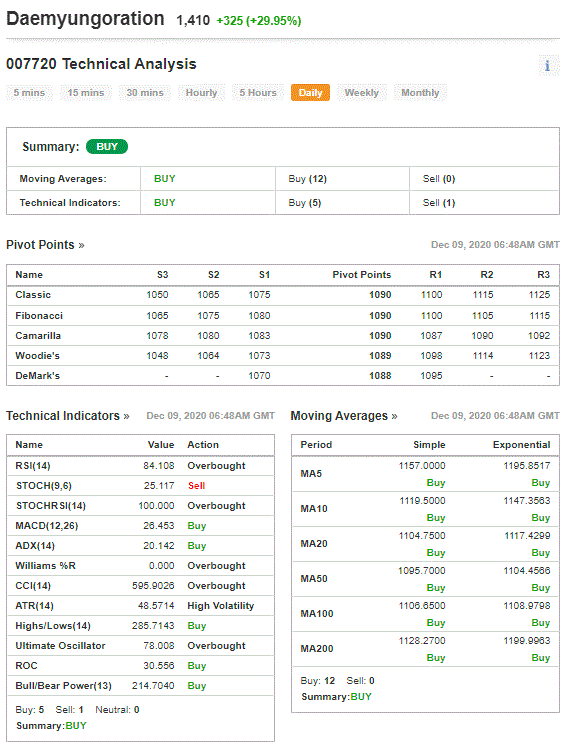The height and width of the screenshot is (749, 565).
Task: Click the MA100 simple value 1106.6500
Action: [x=422, y=606]
